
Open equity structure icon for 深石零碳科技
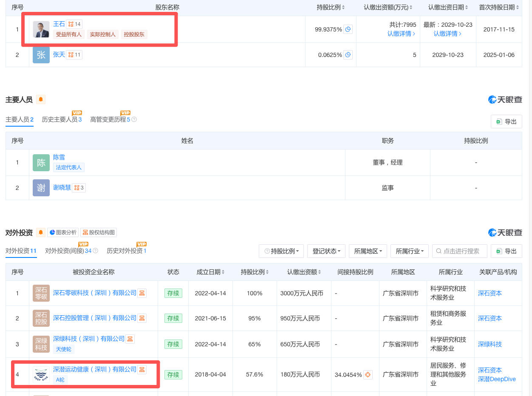142,293
